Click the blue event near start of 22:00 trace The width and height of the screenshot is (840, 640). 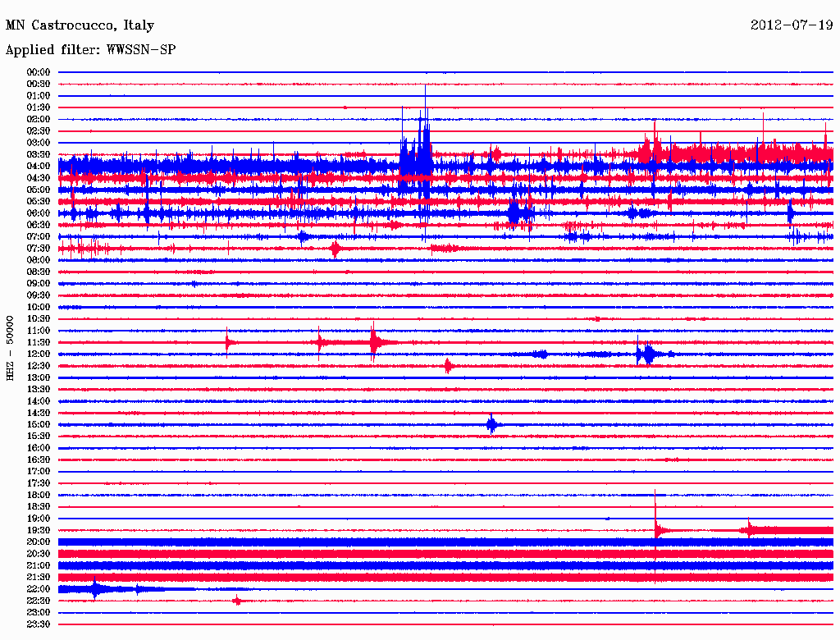pos(96,589)
